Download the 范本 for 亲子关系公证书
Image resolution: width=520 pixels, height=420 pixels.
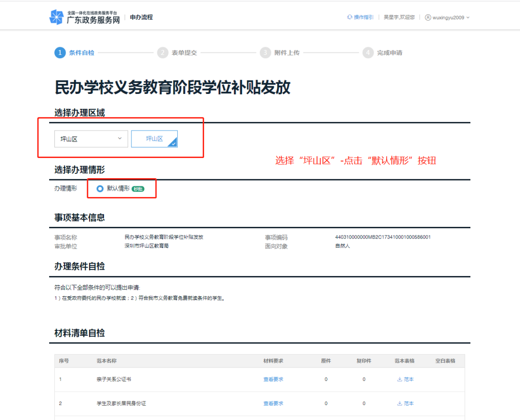(405, 379)
